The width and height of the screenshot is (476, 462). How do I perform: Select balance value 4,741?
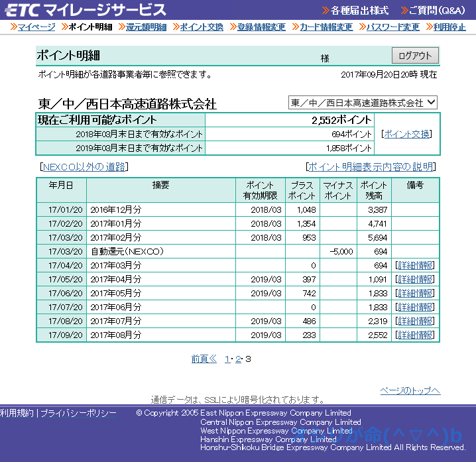pos(377,224)
